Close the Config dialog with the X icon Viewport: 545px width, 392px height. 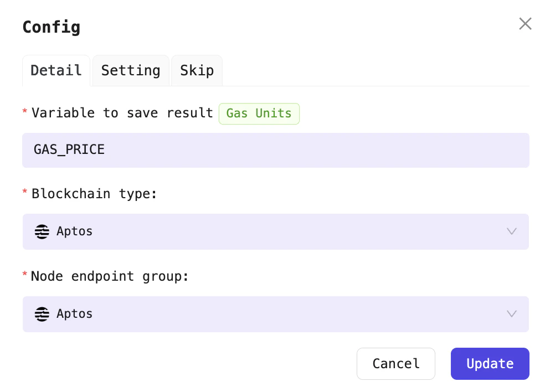coord(525,24)
